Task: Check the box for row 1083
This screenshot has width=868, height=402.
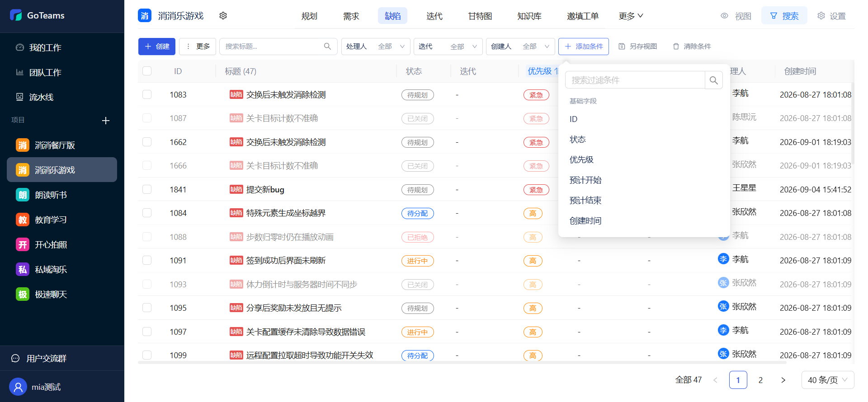Action: click(147, 94)
